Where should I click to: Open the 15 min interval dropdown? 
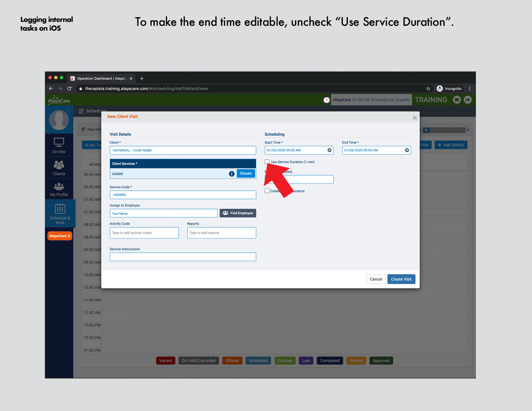coord(92,145)
